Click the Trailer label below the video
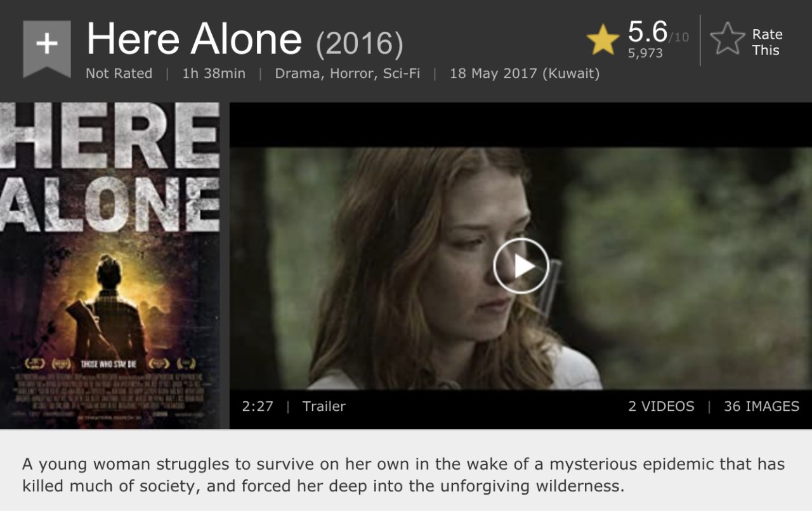Viewport: 812px width, 511px height. [x=324, y=406]
